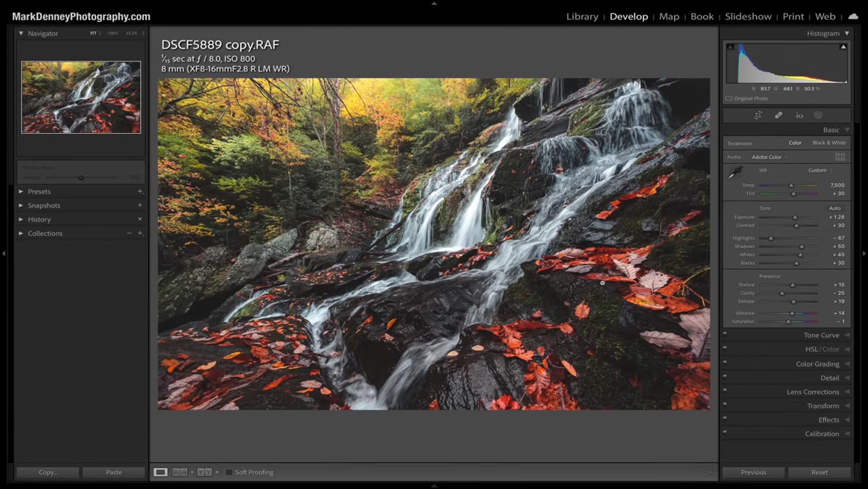The image size is (868, 489).
Task: Click the Copy... settings button
Action: tap(48, 472)
